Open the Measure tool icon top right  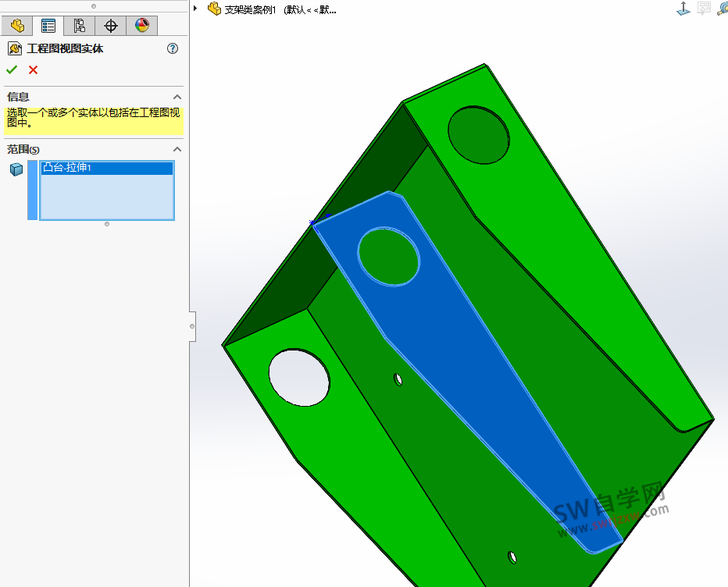723,8
